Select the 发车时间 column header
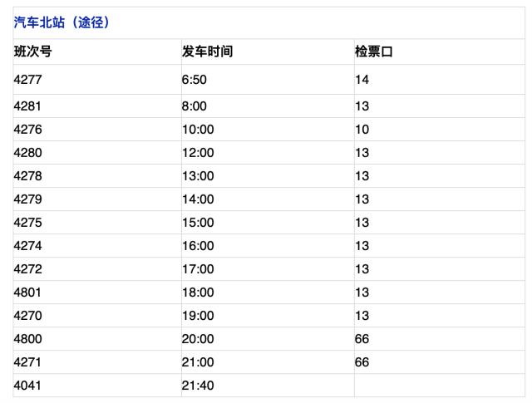532x403 pixels. (207, 52)
